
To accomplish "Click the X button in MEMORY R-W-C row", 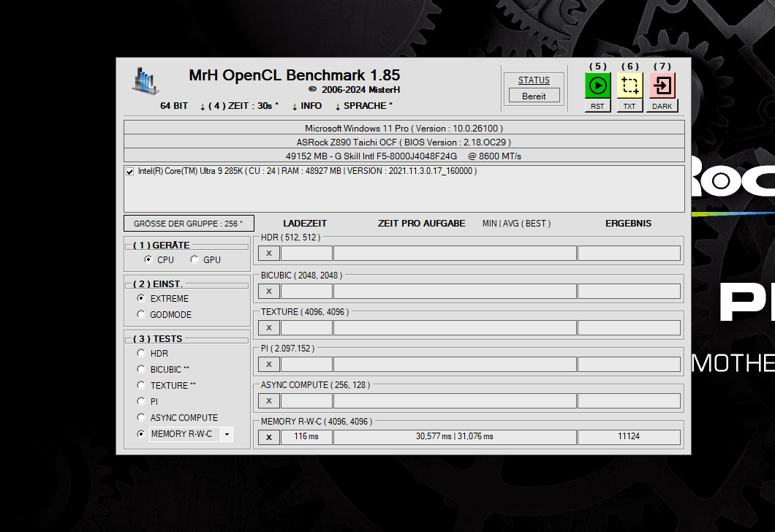I will click(269, 437).
